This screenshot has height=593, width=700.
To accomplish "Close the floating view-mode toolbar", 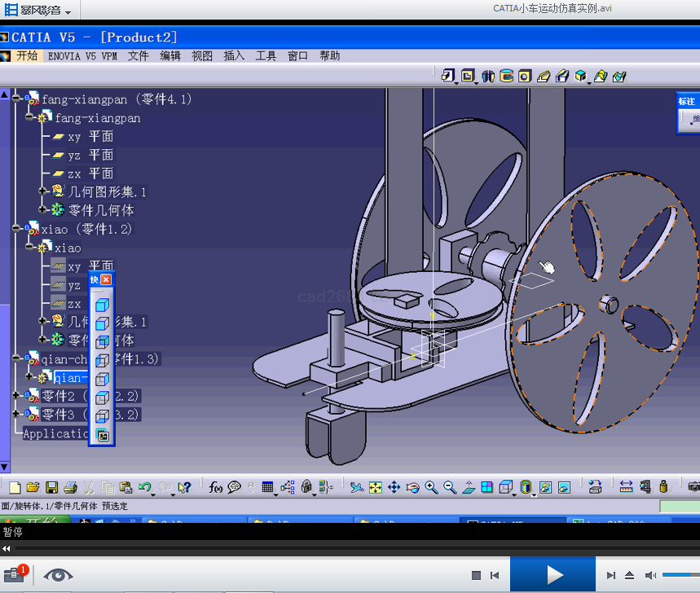I will click(106, 279).
